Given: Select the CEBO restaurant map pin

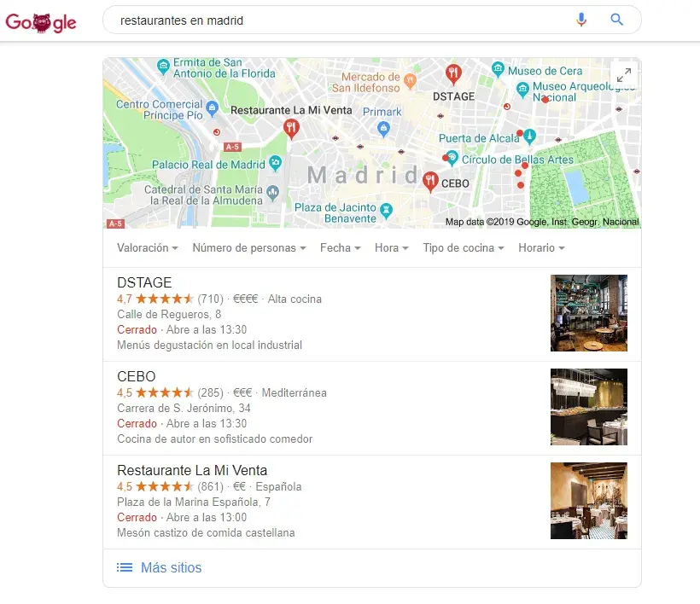Looking at the screenshot, I should 430,182.
